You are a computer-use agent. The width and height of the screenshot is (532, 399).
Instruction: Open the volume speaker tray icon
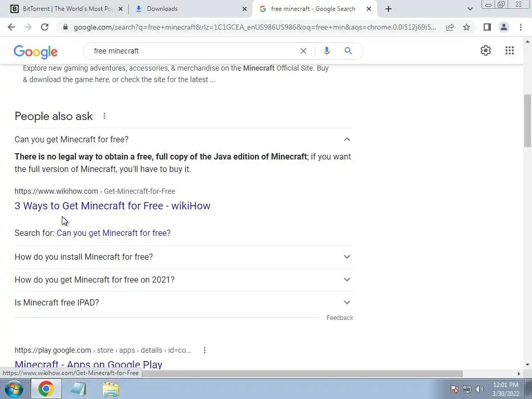(x=479, y=389)
